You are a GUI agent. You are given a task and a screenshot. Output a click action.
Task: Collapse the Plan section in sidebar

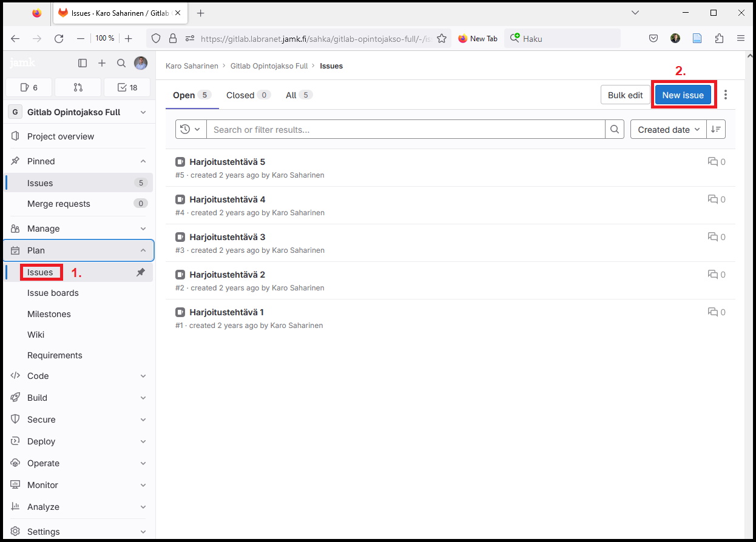pos(143,250)
